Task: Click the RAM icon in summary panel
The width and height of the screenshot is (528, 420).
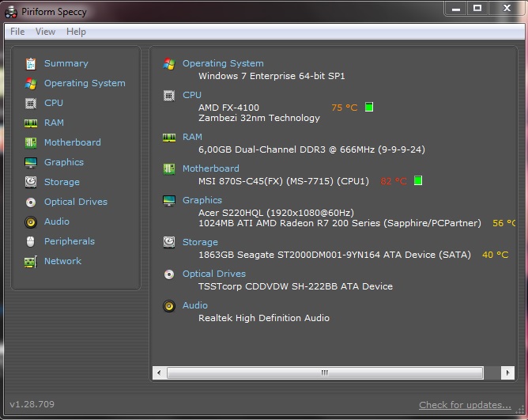Action: point(169,138)
